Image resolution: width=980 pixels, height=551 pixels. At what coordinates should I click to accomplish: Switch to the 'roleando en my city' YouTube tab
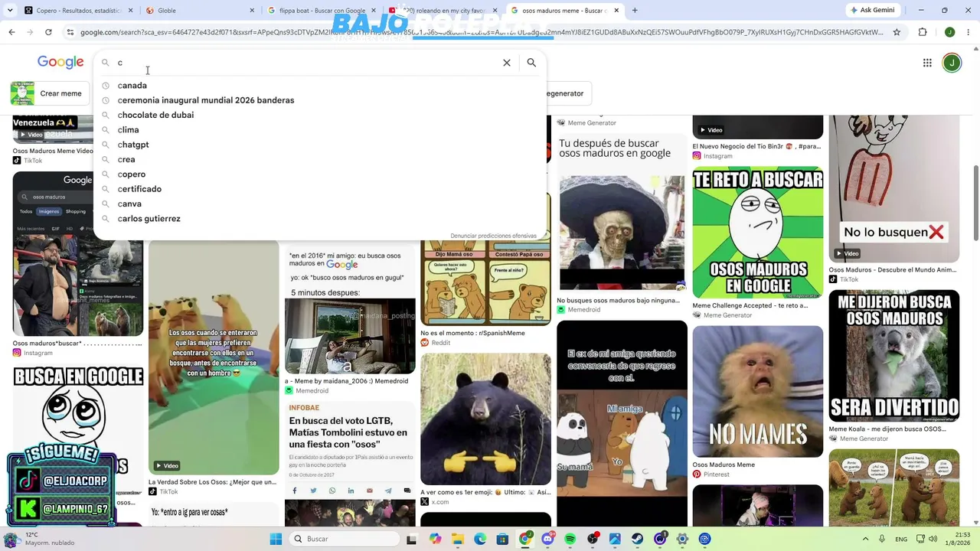tap(443, 11)
